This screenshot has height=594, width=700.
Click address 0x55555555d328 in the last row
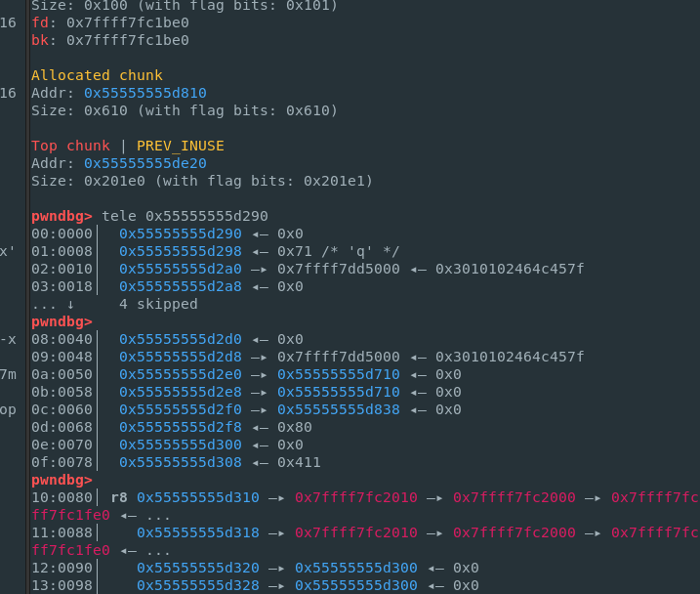(197, 585)
